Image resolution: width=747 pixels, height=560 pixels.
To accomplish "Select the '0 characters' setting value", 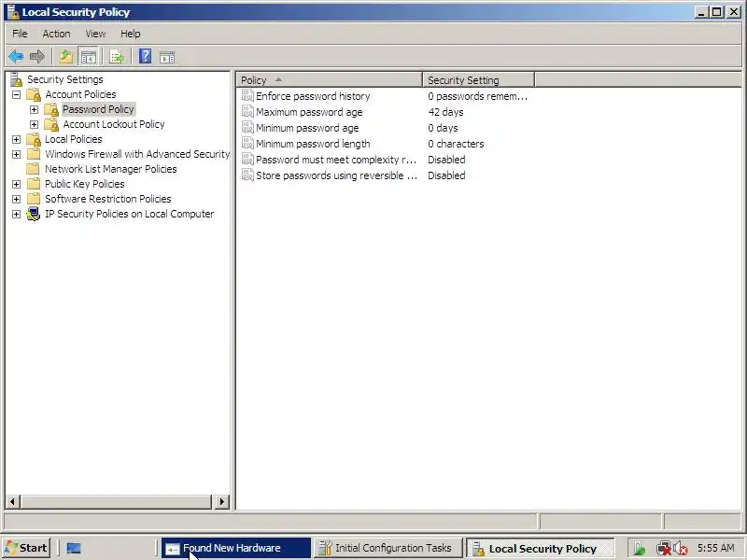I will (x=456, y=144).
